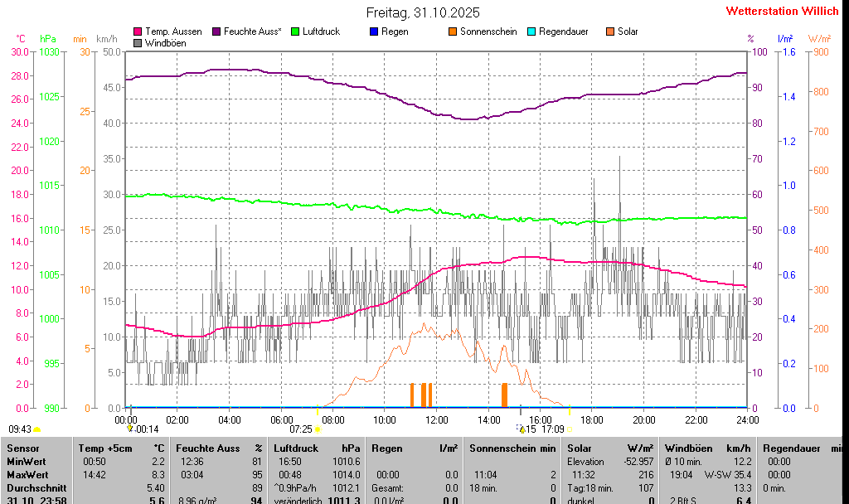Click the Wetterstation Willich title
The image size is (849, 504).
[782, 11]
